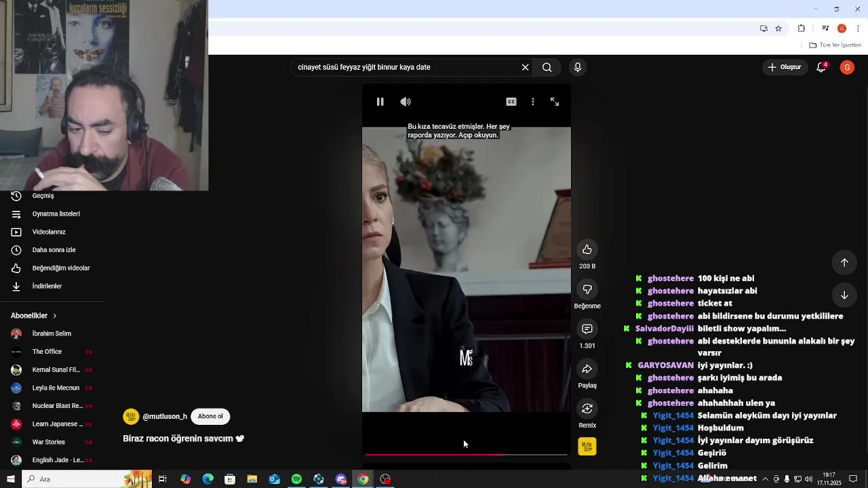The width and height of the screenshot is (868, 488).
Task: Open Leyla ile Mecnun subscription
Action: point(56,388)
